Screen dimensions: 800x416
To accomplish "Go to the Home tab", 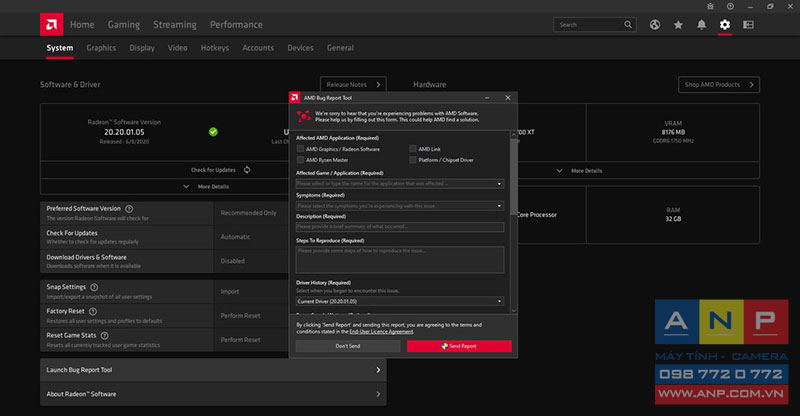I will [82, 25].
